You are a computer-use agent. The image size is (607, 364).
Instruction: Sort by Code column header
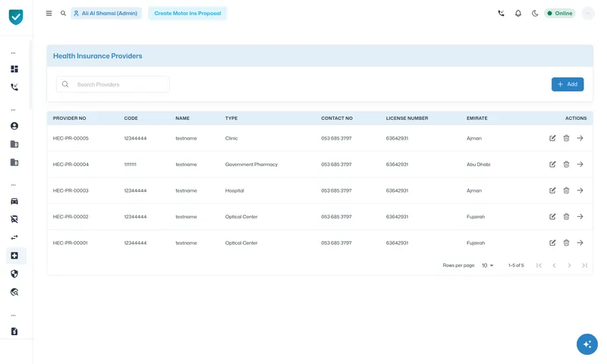131,118
